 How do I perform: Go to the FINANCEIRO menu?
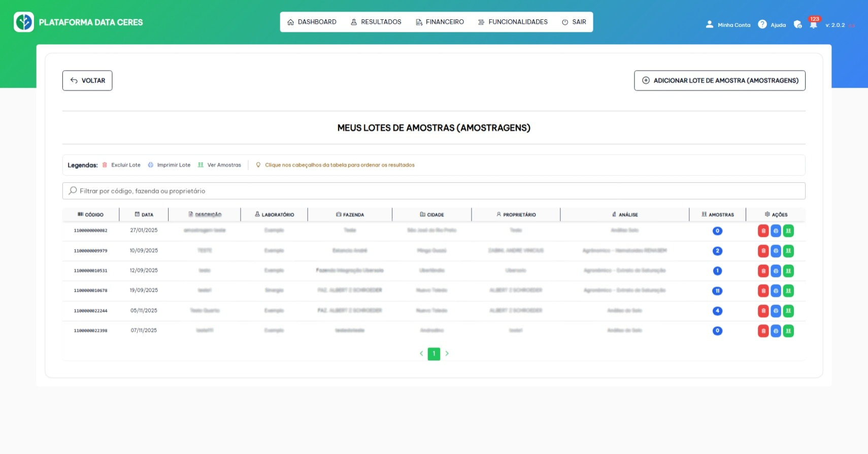click(440, 22)
